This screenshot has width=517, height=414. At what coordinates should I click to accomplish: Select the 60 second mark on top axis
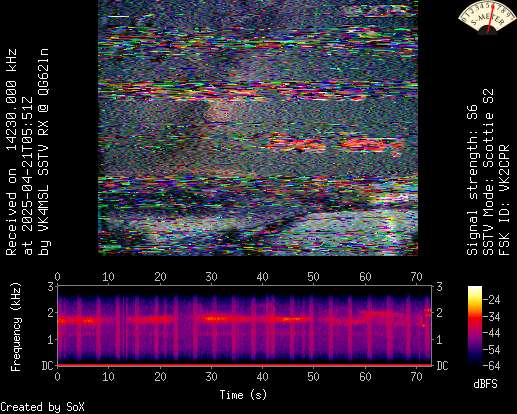click(365, 277)
